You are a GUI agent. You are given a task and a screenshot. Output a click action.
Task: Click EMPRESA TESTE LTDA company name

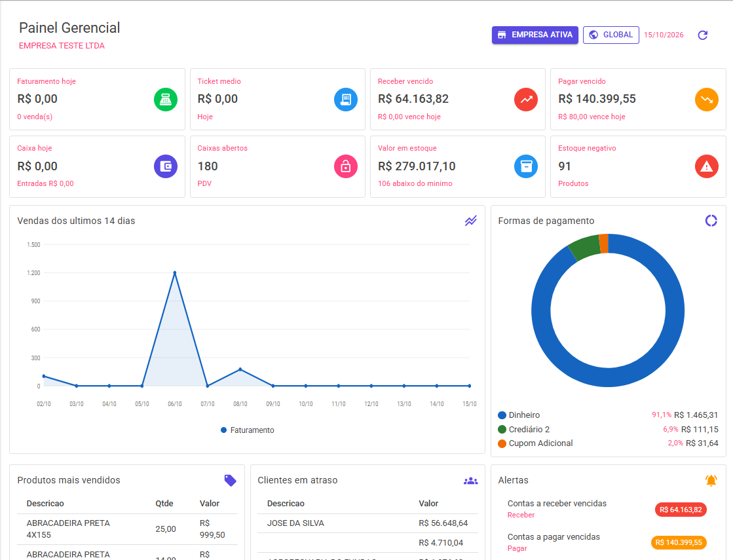[62, 46]
